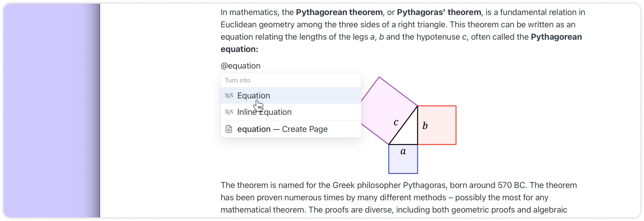
Task: Click the purple square in the diagram
Action: [382, 100]
